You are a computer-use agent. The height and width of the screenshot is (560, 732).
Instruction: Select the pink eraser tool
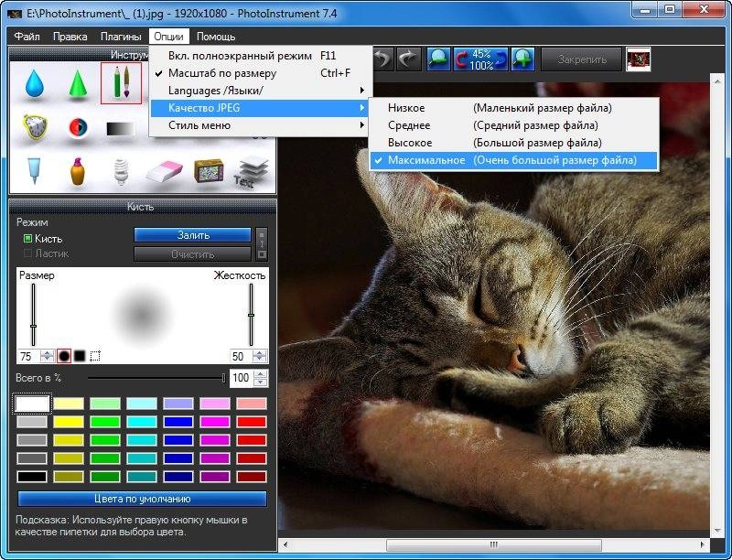[165, 172]
